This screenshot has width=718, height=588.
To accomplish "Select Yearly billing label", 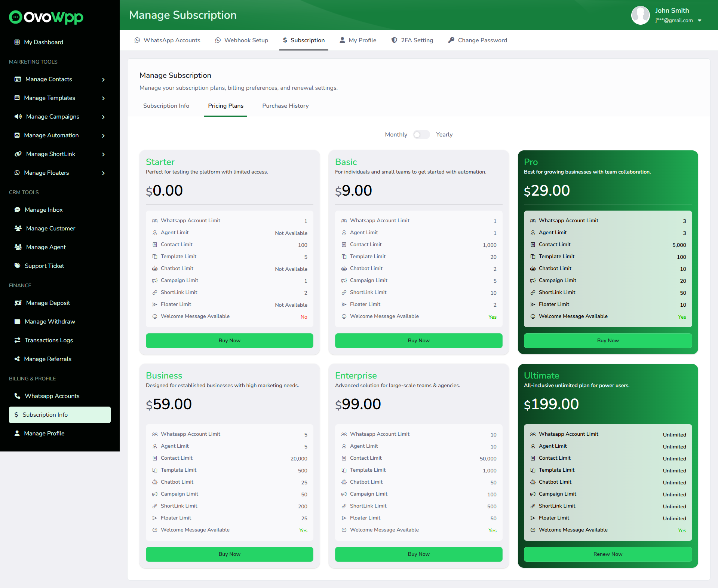I will (444, 135).
